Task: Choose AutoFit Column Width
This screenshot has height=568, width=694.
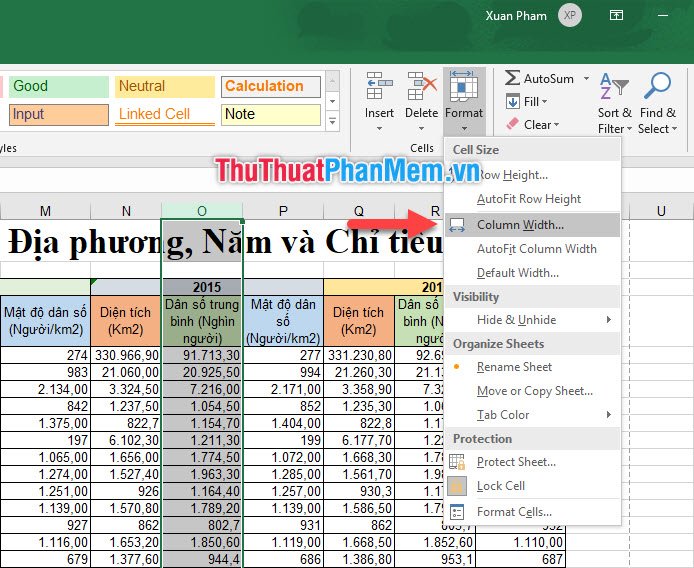Action: 532,249
